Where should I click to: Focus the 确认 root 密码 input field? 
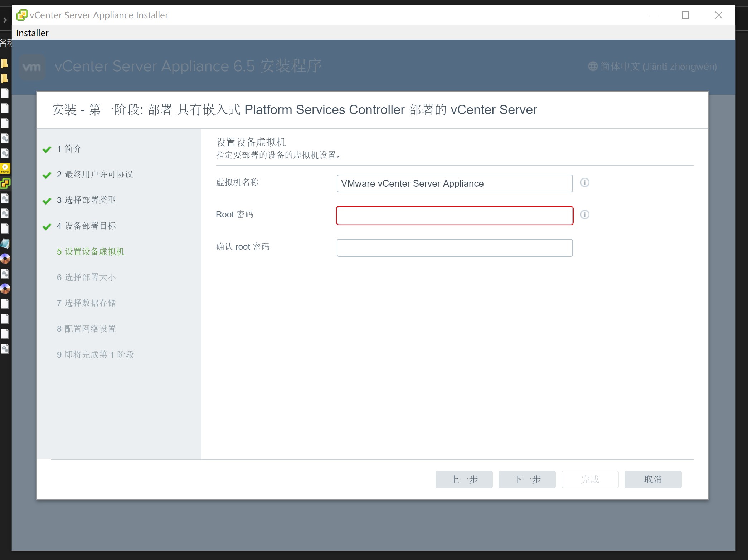(x=455, y=248)
